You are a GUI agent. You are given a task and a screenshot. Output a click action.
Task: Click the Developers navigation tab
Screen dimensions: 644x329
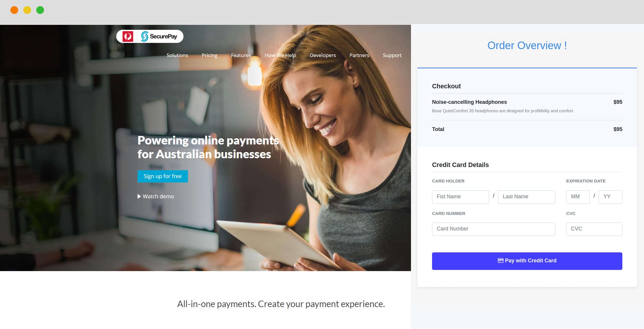tap(322, 55)
